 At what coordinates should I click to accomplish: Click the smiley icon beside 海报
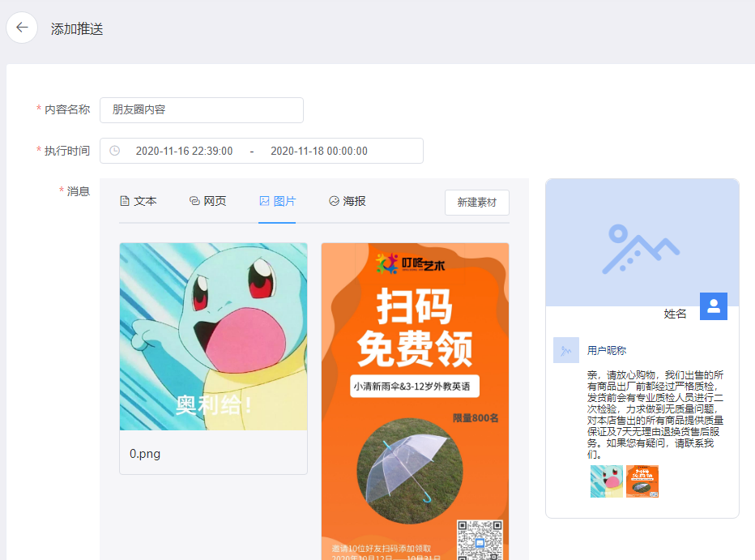pos(335,201)
